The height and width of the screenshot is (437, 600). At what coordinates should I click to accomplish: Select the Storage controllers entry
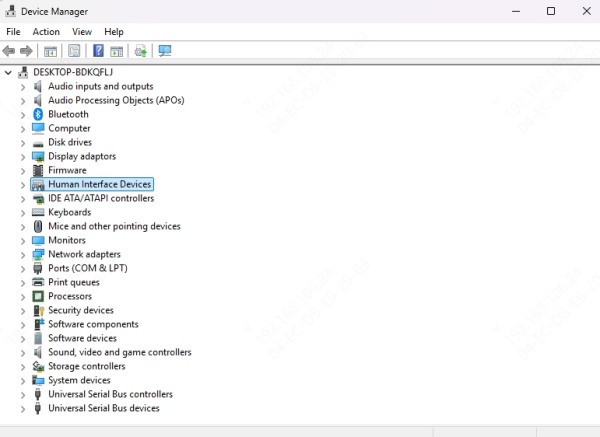point(86,366)
